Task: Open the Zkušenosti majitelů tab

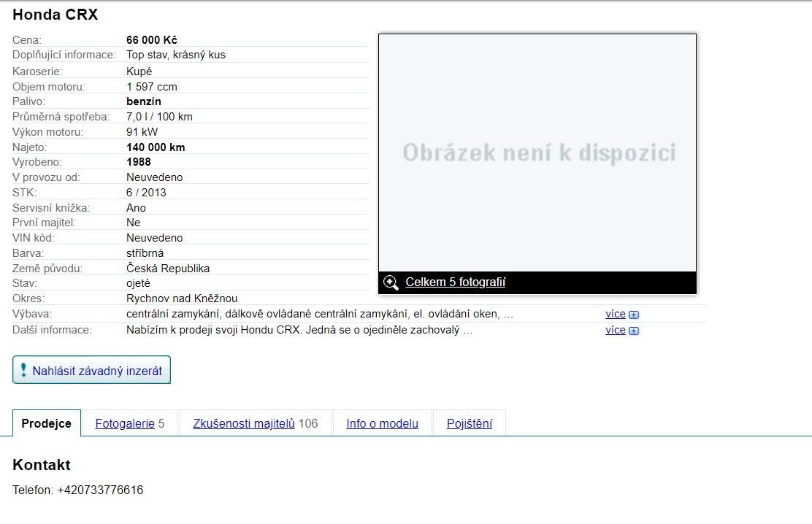Action: [x=244, y=423]
